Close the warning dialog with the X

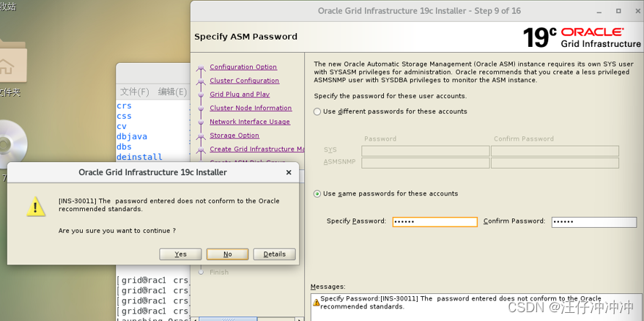coord(289,173)
